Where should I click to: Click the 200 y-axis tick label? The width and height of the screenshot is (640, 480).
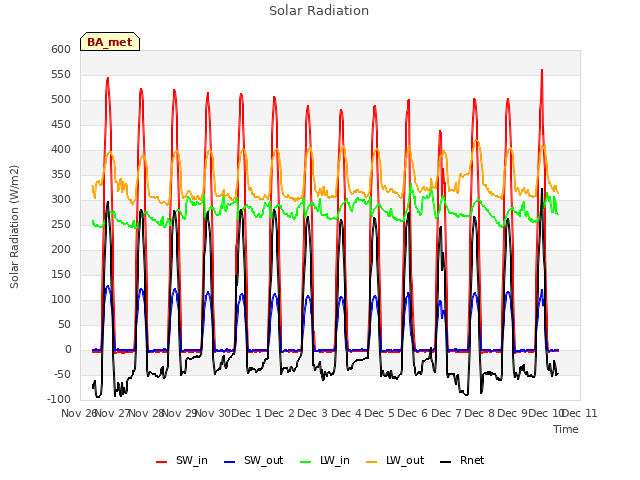tap(61, 249)
